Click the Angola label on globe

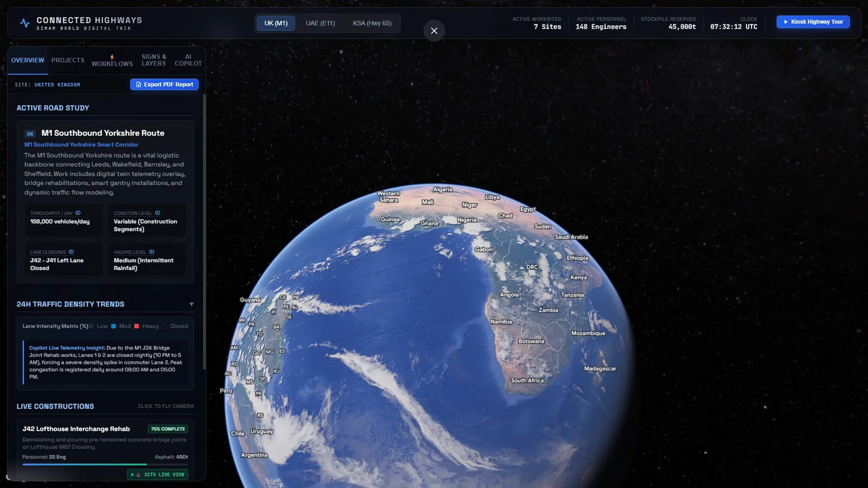(509, 295)
